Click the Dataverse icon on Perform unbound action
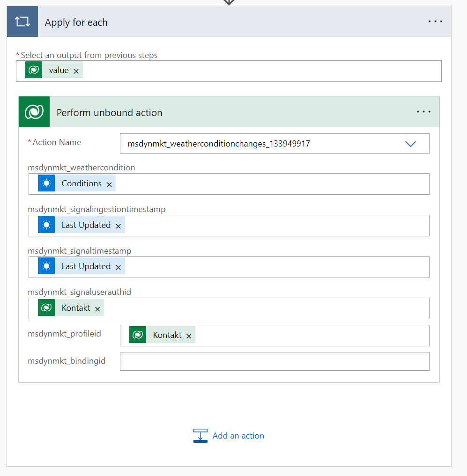This screenshot has width=467, height=476. point(34,112)
